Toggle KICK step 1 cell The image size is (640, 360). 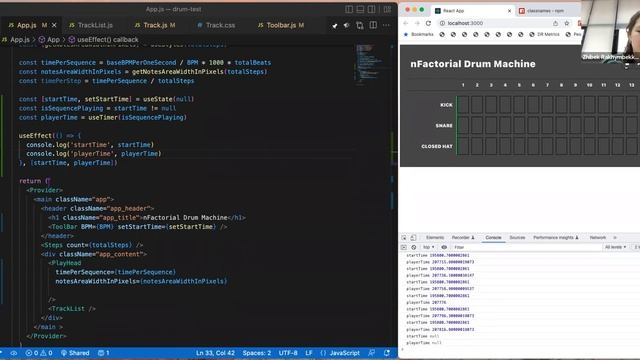463,105
